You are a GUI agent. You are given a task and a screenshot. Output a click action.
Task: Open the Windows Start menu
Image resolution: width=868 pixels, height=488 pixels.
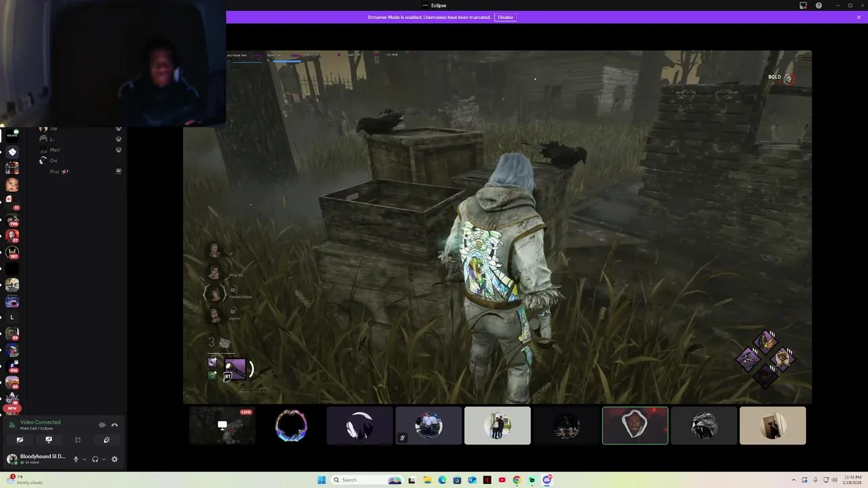[x=321, y=480]
